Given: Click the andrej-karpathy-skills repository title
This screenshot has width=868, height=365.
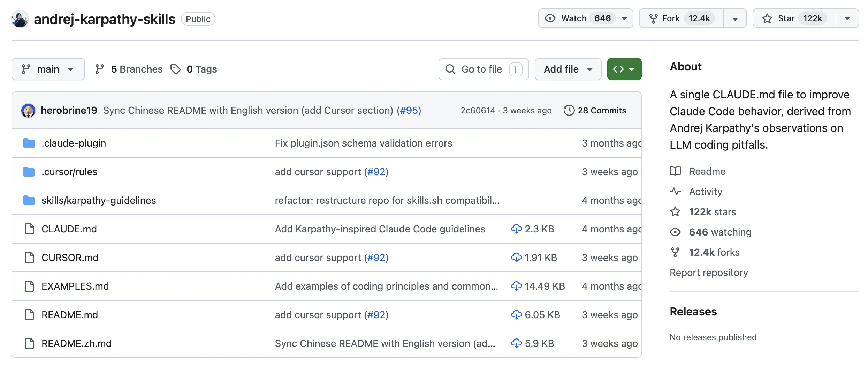Looking at the screenshot, I should click(105, 19).
